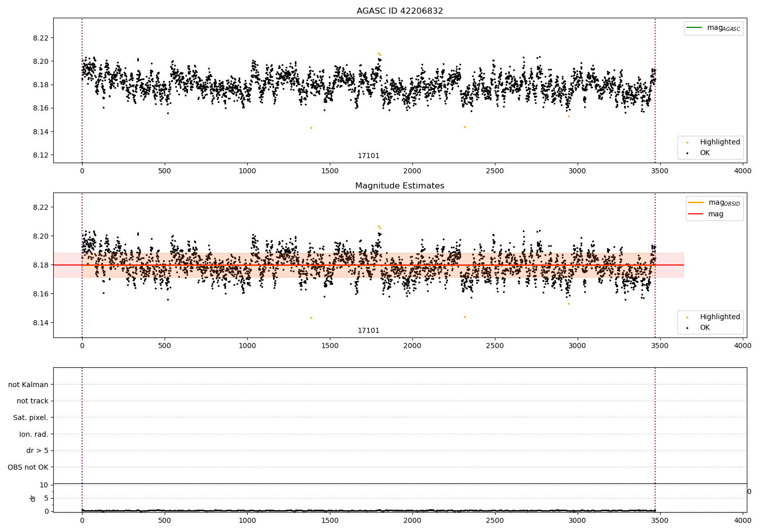Click the "0" x-tick under the Magnitude Estimates plot
760x532 pixels.
pyautogui.click(x=82, y=346)
